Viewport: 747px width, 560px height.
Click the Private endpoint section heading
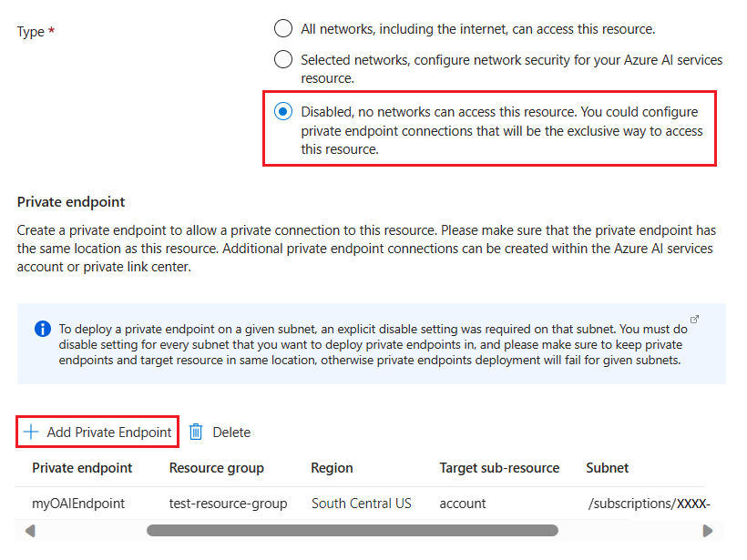pyautogui.click(x=70, y=202)
